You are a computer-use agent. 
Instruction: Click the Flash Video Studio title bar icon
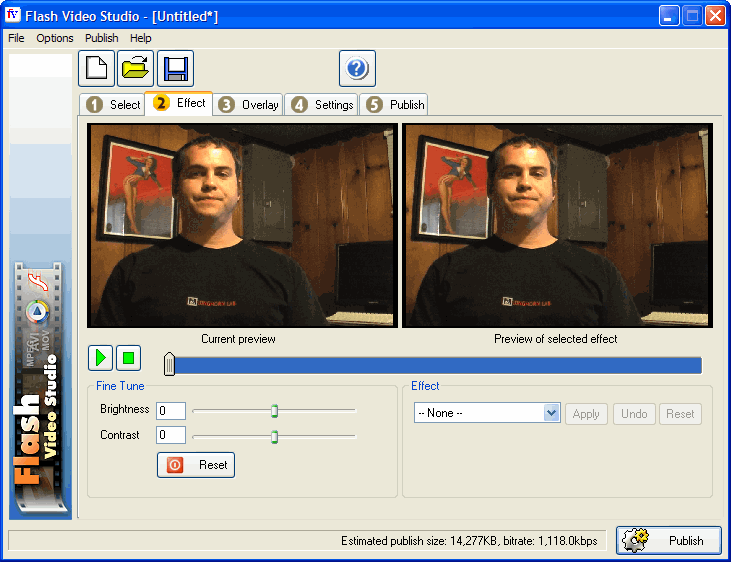[x=13, y=15]
